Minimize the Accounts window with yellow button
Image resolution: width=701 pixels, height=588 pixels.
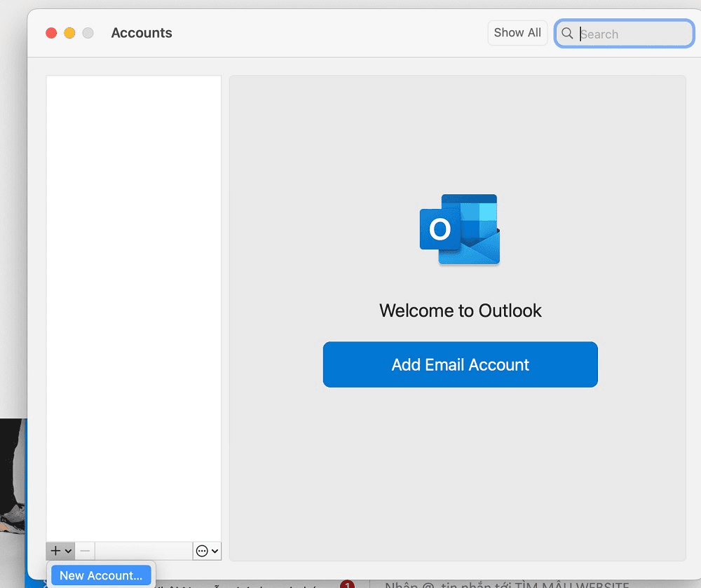click(x=69, y=33)
